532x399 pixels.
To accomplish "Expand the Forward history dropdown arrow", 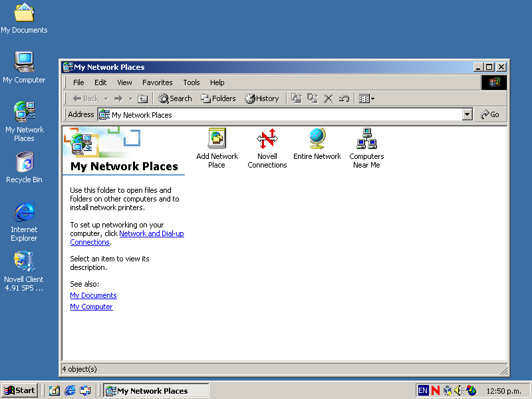I will (130, 99).
